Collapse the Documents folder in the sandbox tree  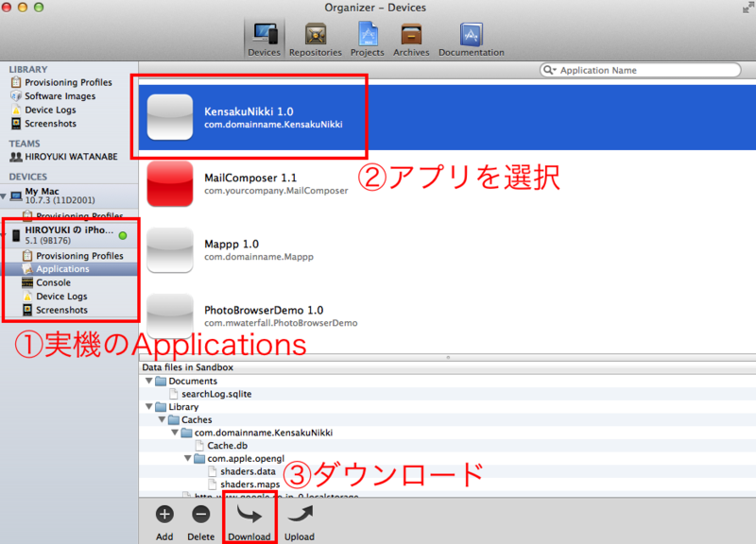(x=147, y=381)
